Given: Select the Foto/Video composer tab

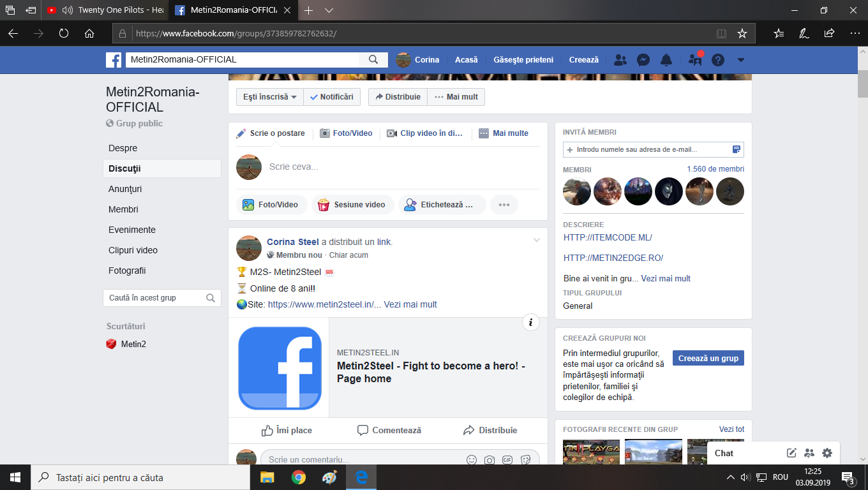Looking at the screenshot, I should (x=346, y=133).
